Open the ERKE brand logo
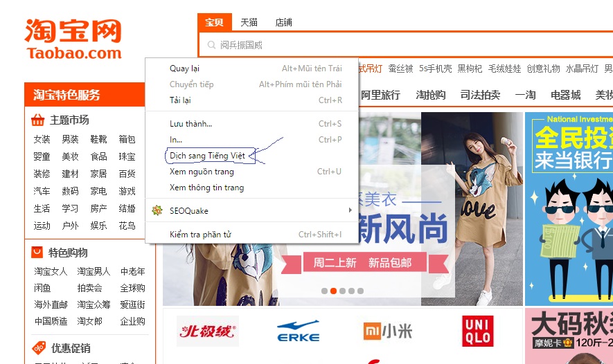This screenshot has height=364, width=613. [x=298, y=331]
